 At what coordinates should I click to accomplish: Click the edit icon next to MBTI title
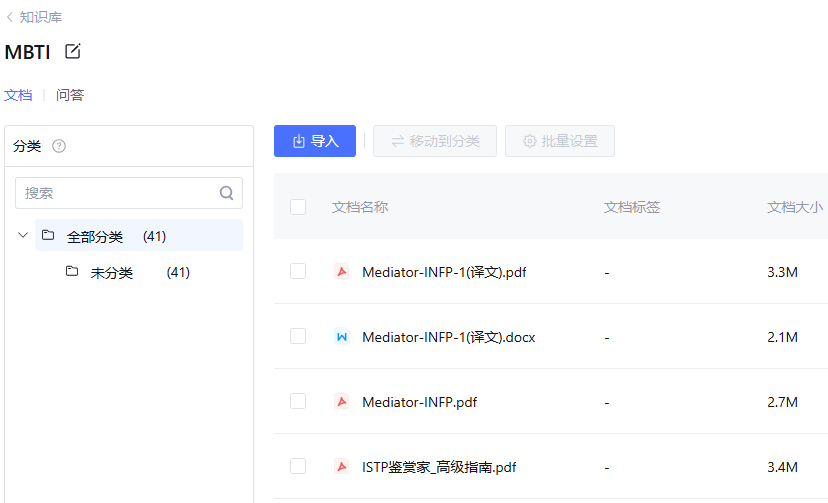(x=72, y=51)
